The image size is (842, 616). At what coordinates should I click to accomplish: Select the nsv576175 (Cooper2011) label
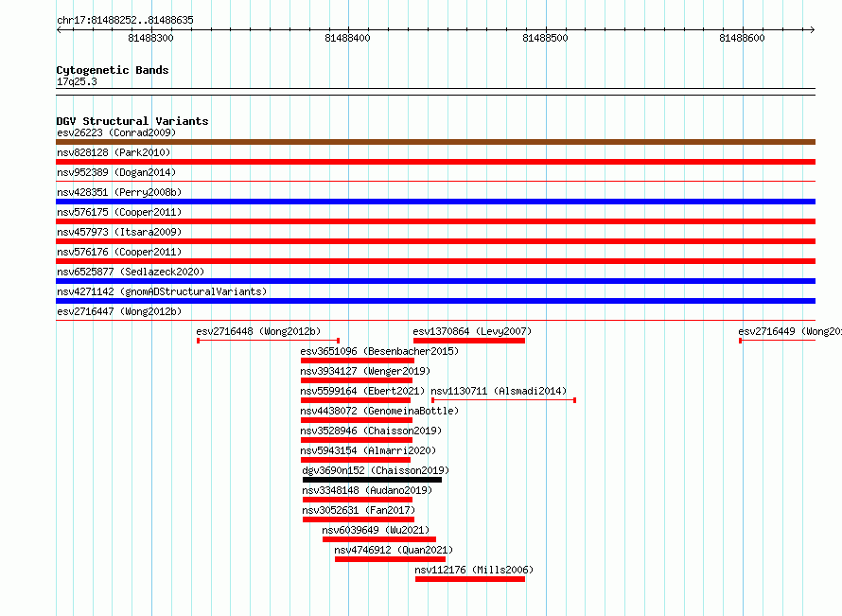click(x=119, y=212)
